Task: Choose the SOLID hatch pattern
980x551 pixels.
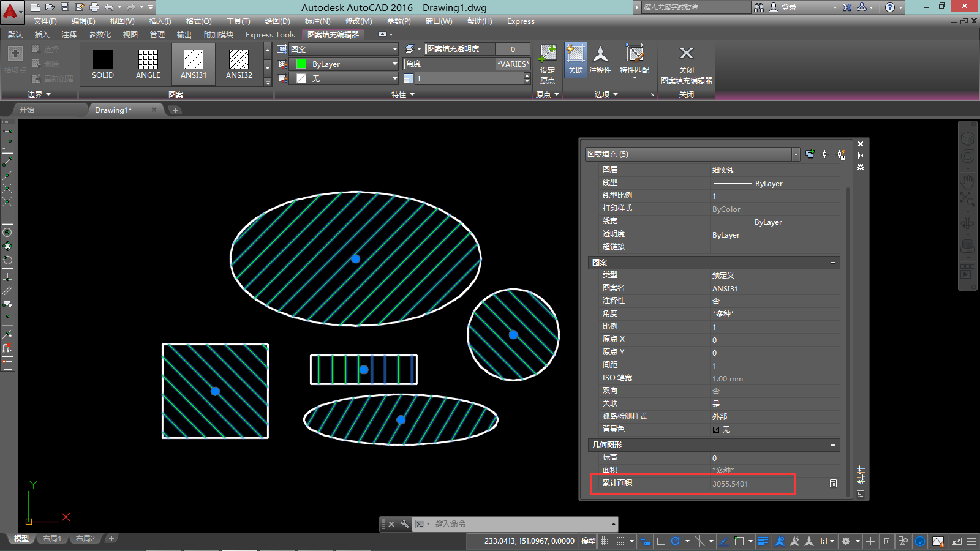Action: pos(103,64)
